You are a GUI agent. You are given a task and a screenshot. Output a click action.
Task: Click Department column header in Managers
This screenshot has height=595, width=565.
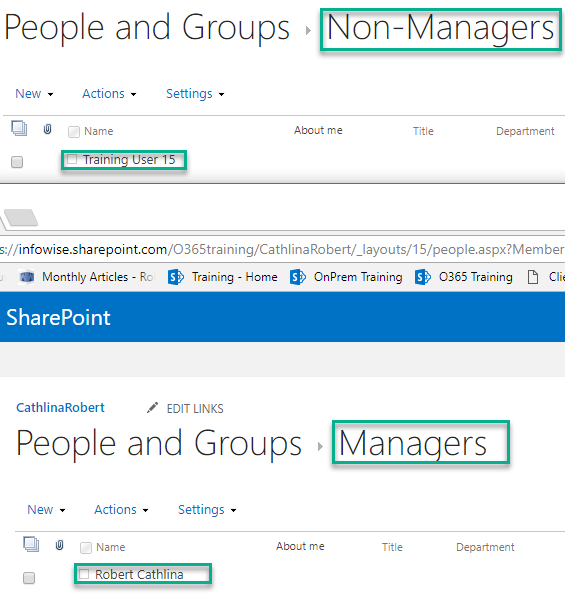[485, 547]
